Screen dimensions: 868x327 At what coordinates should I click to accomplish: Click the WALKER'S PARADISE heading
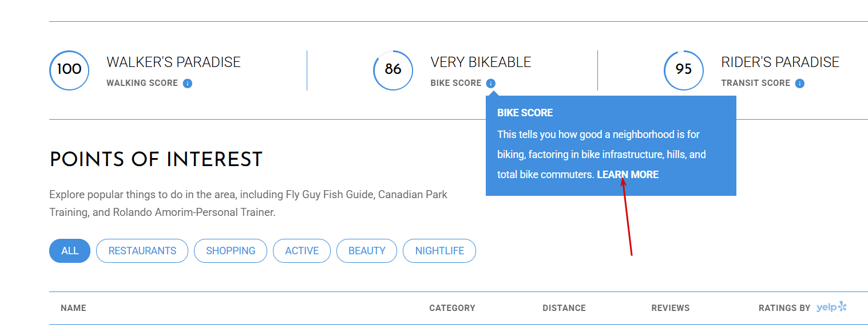click(x=173, y=62)
